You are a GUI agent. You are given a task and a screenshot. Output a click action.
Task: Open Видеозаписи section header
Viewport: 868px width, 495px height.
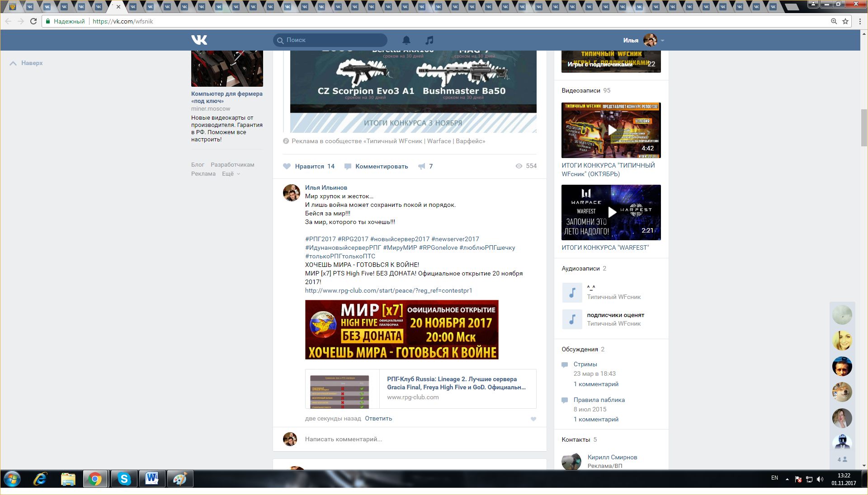pos(581,90)
